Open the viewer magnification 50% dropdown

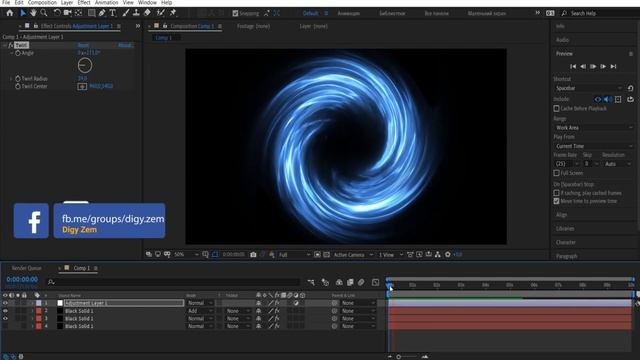coord(186,255)
